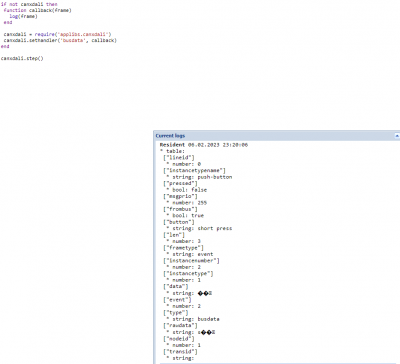Click the ["pressed"] log key

tap(180, 183)
